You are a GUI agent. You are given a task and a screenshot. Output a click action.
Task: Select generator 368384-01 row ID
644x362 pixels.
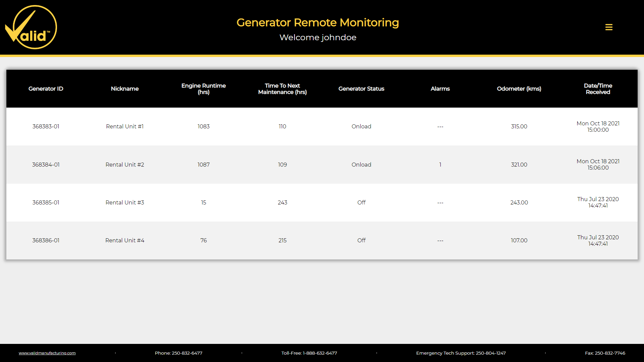[x=46, y=165]
